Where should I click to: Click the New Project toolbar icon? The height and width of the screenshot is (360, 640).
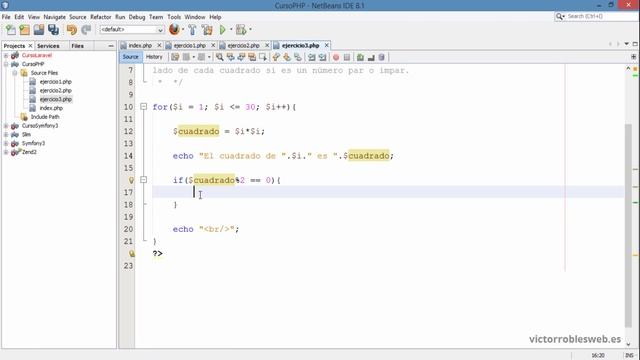click(x=24, y=30)
